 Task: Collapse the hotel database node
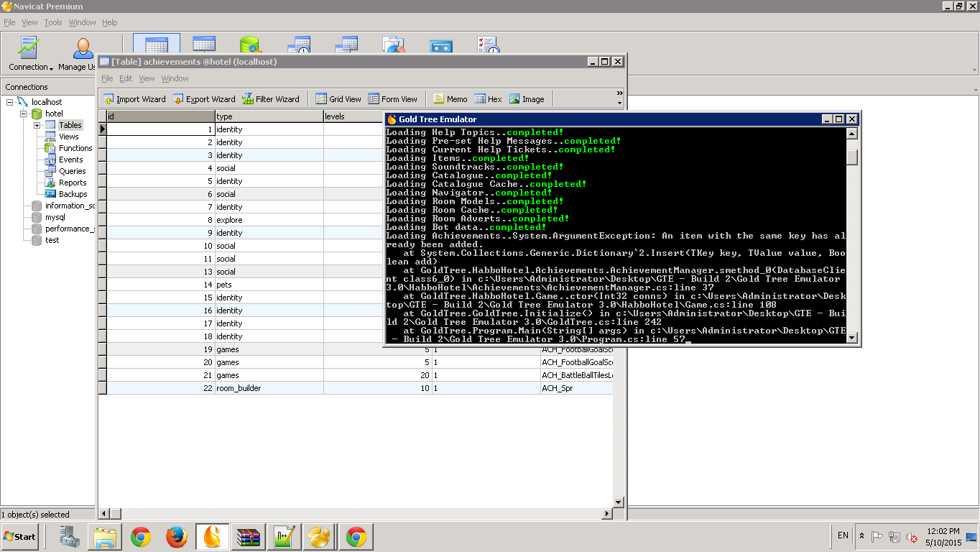coord(23,114)
